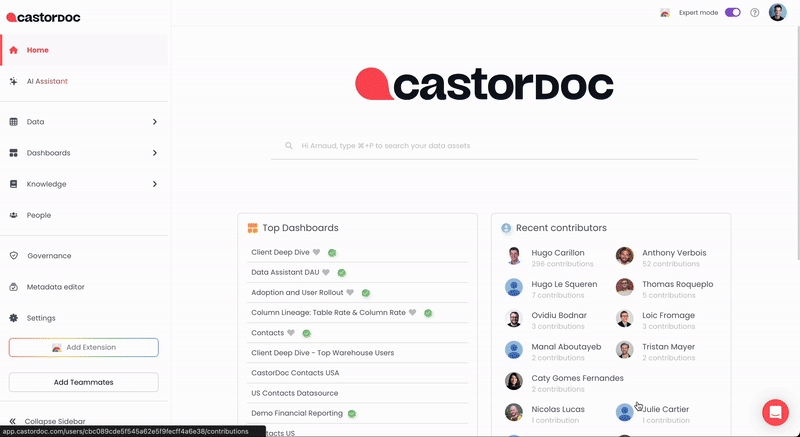Open the AI Assistant page

coord(47,81)
